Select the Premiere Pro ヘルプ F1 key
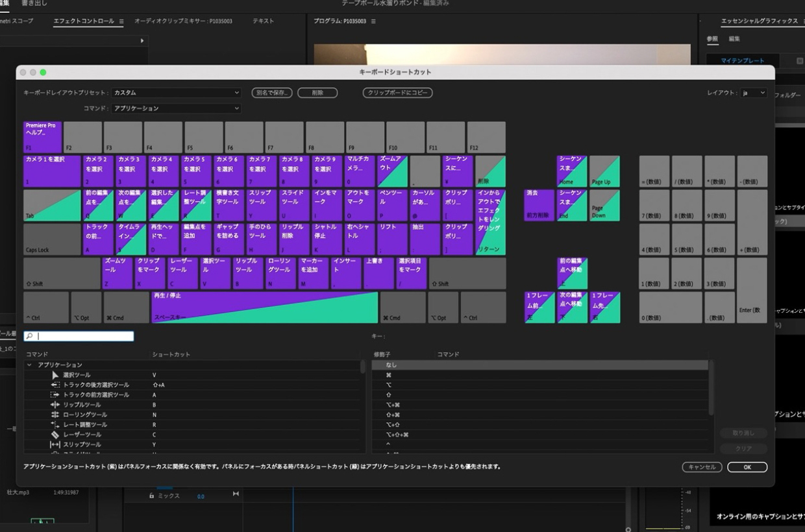This screenshot has height=532, width=805. click(x=43, y=137)
